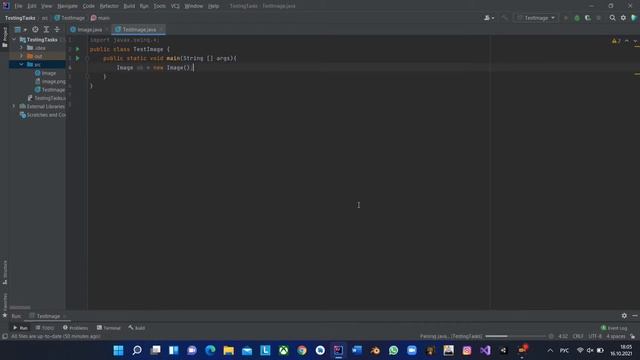Open the VCS menu
This screenshot has height=360, width=640.
(175, 6)
